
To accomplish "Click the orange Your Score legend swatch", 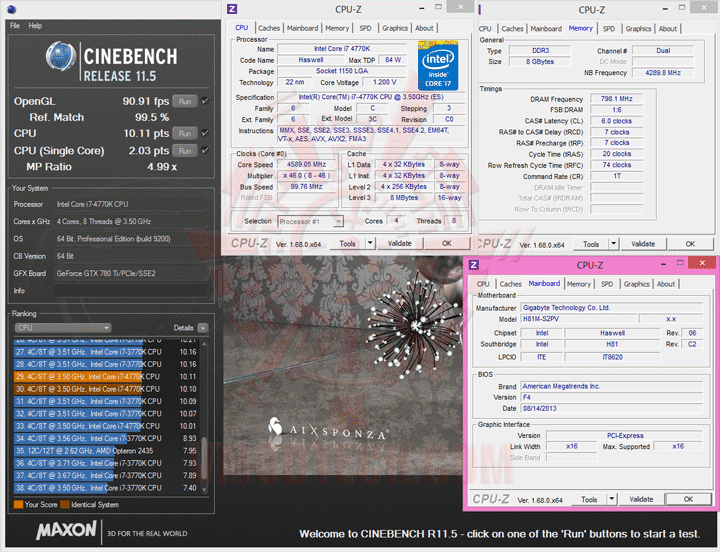I will pos(18,504).
